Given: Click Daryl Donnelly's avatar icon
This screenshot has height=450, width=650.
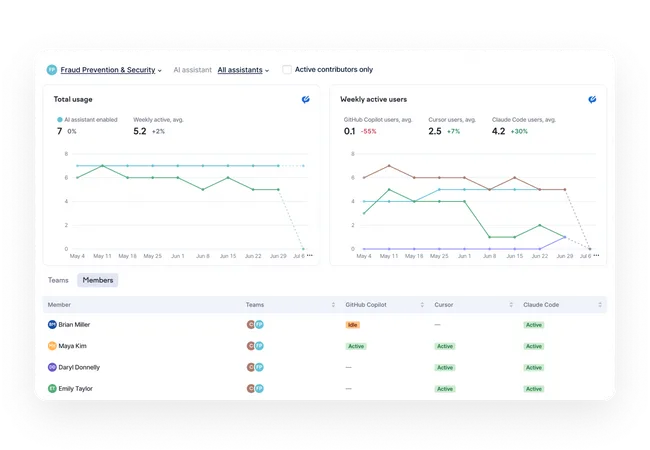Looking at the screenshot, I should 52,367.
